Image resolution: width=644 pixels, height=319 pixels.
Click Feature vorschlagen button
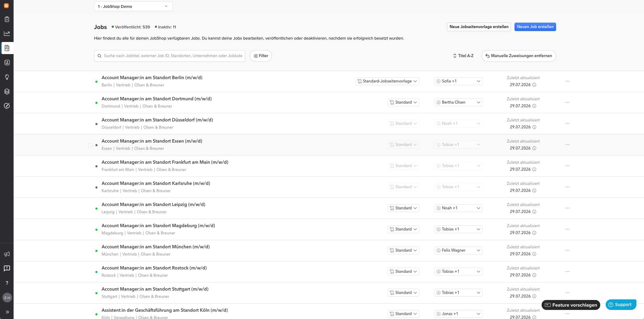(x=571, y=305)
